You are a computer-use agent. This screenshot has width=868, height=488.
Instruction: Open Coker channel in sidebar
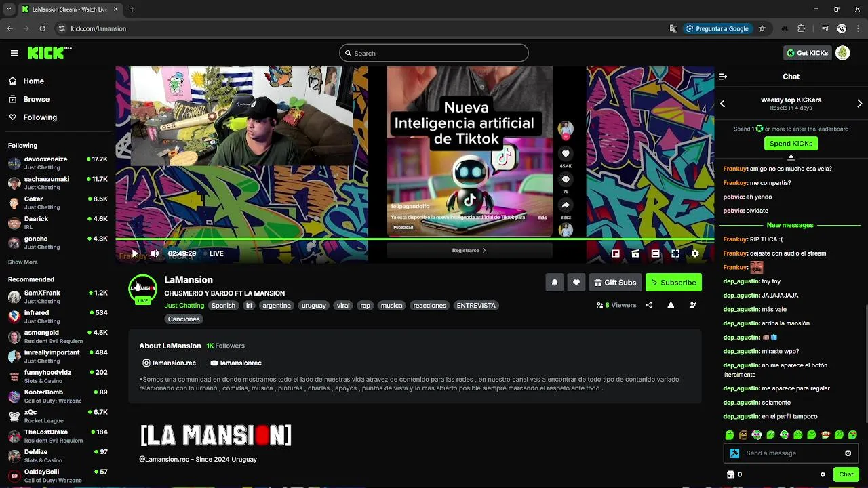coord(58,203)
